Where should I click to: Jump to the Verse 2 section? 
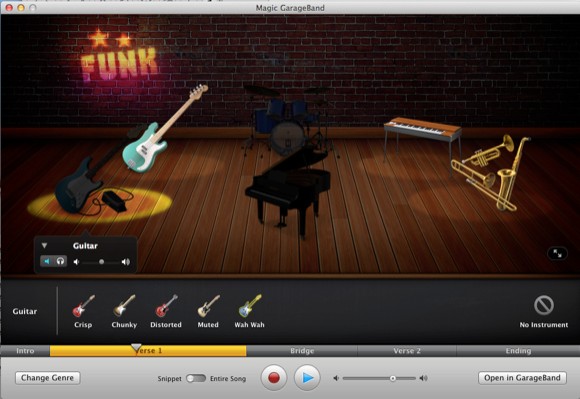(407, 351)
